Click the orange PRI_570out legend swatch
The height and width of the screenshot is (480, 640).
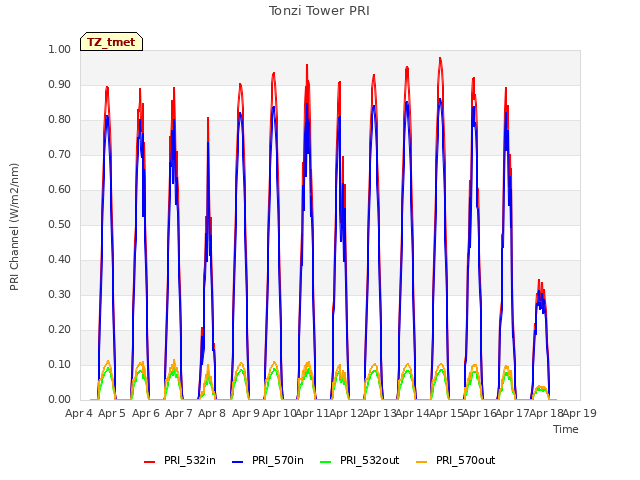[x=422, y=461]
